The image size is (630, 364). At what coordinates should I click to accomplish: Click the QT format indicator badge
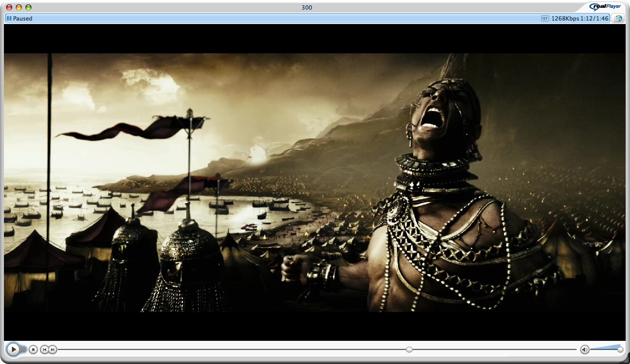coord(545,18)
